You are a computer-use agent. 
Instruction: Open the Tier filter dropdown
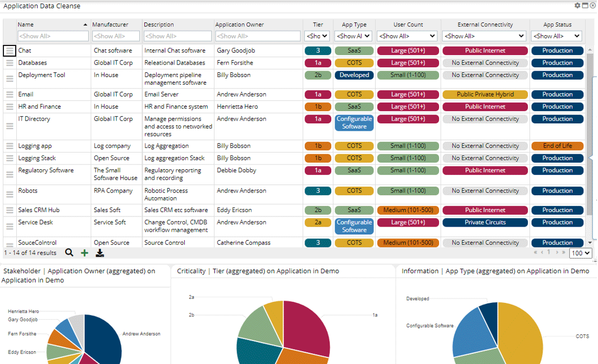point(317,36)
